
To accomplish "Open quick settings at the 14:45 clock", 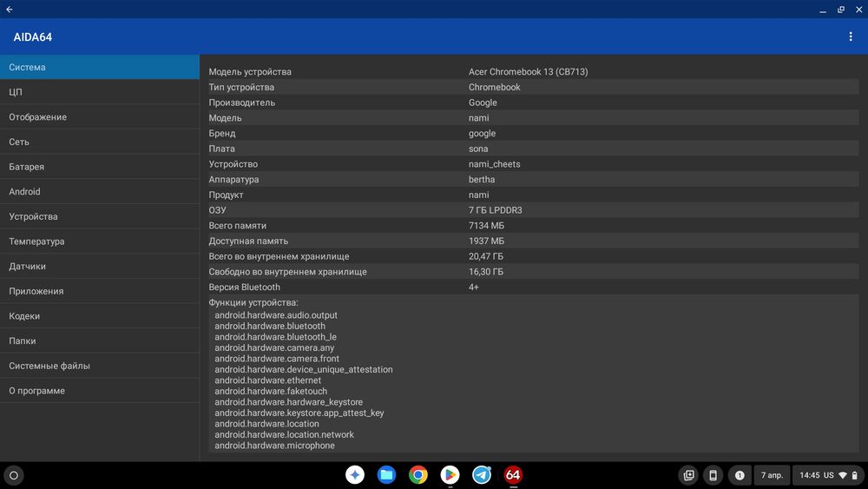I will pos(828,475).
